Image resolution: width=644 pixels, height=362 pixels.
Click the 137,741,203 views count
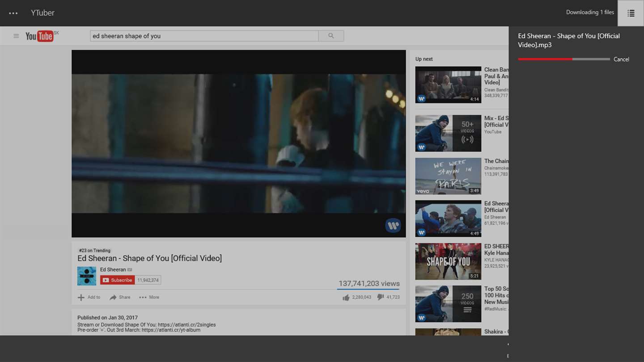(x=369, y=283)
